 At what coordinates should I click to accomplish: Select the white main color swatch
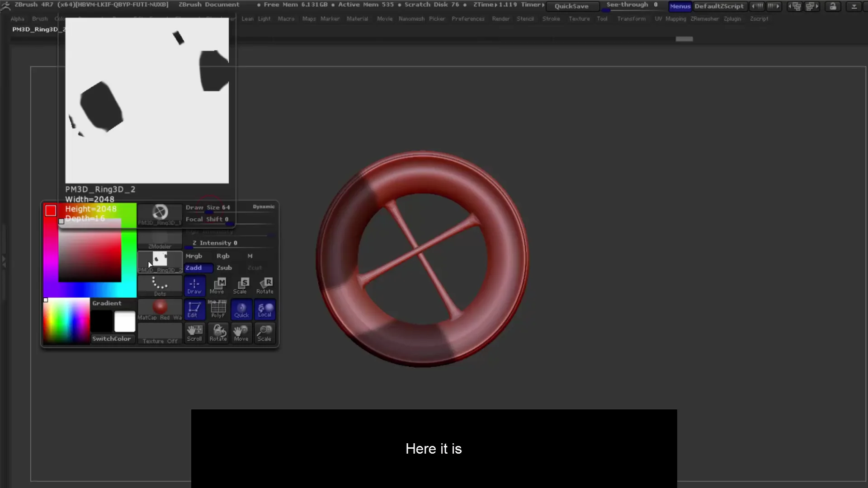[x=125, y=321]
